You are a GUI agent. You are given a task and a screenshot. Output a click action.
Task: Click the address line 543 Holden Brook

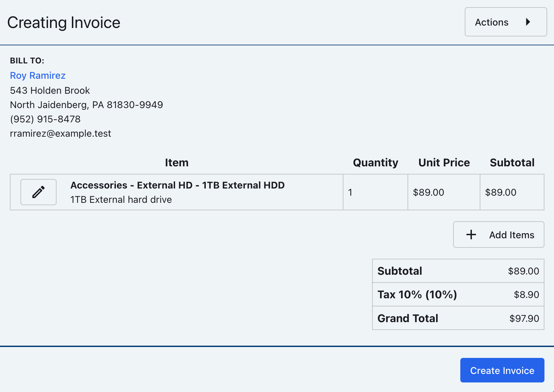pos(50,90)
